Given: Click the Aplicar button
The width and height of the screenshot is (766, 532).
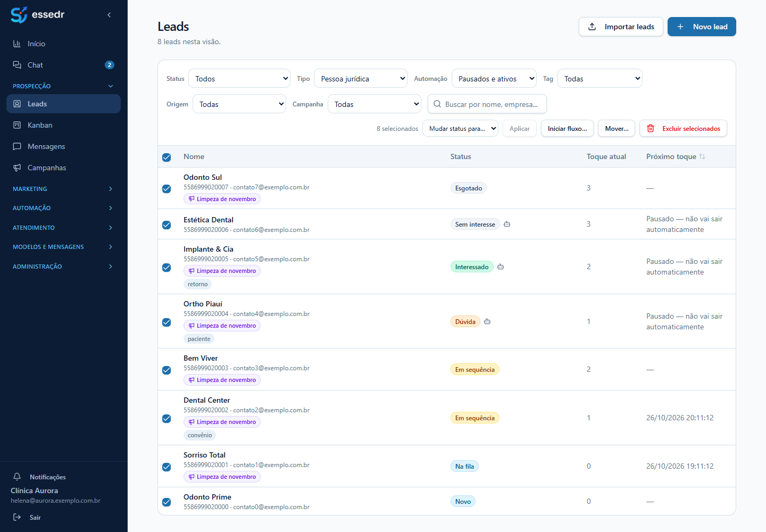Looking at the screenshot, I should click(x=520, y=128).
